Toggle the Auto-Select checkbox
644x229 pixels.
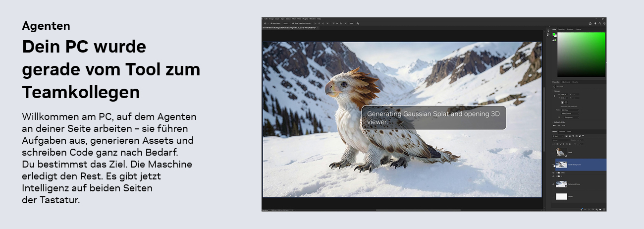pos(271,23)
